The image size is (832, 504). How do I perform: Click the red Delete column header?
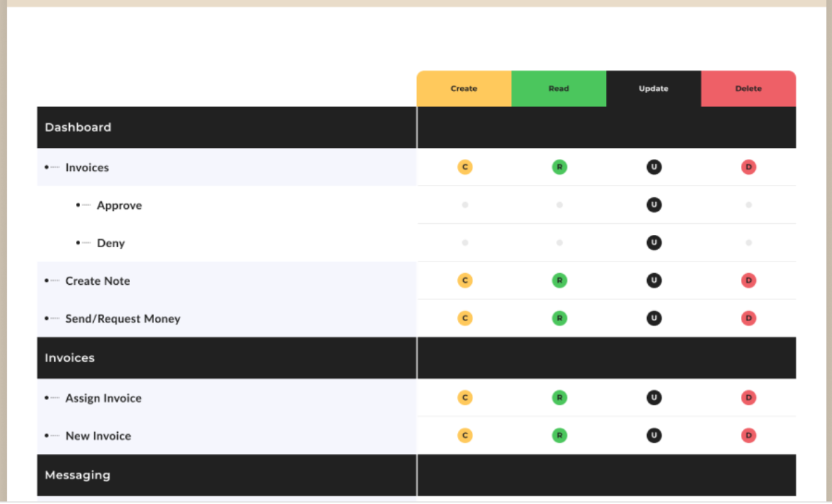pyautogui.click(x=748, y=89)
